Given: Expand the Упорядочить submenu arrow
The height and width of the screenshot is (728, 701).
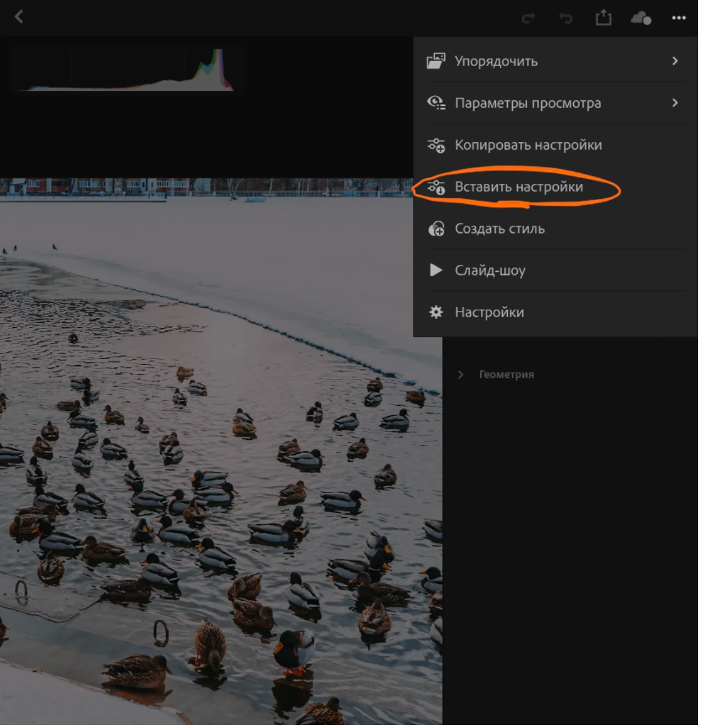Looking at the screenshot, I should click(x=675, y=61).
